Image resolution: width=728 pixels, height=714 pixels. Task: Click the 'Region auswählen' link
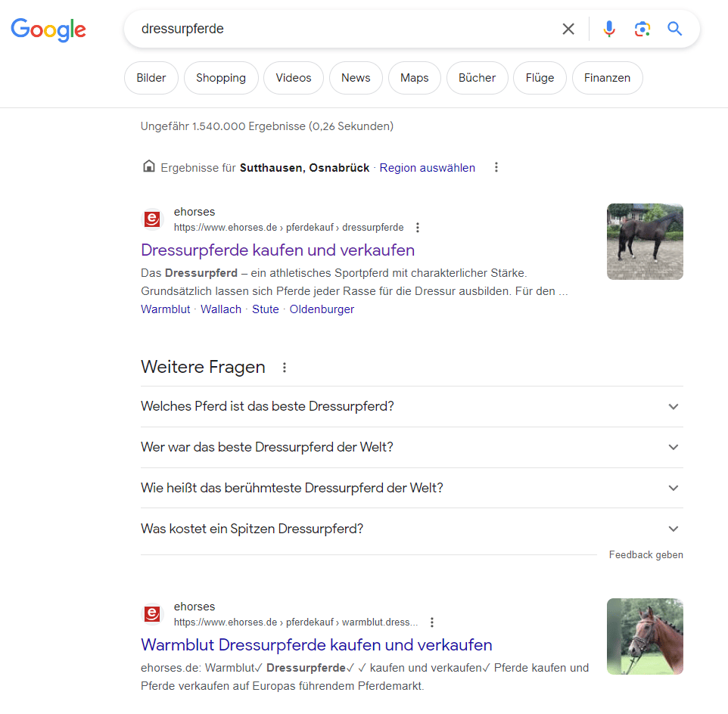[427, 167]
